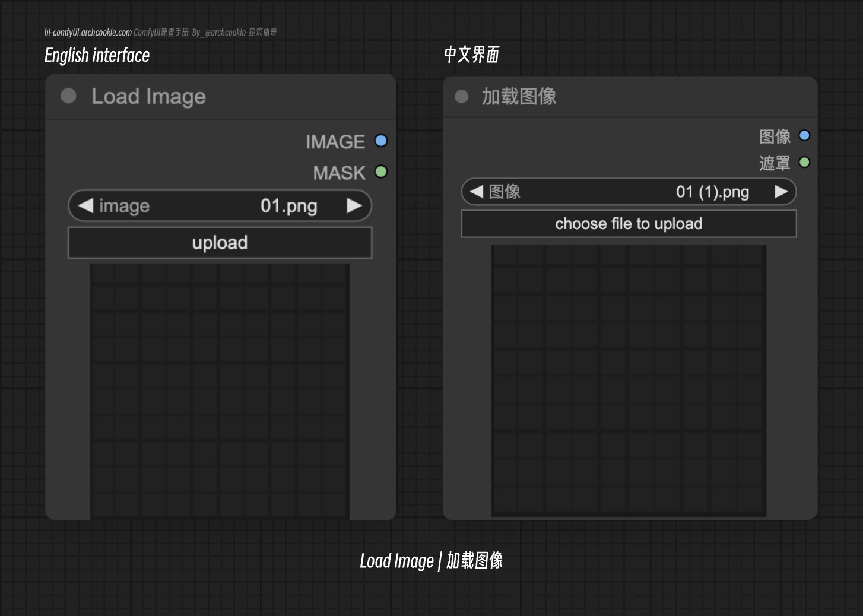Image resolution: width=863 pixels, height=616 pixels.
Task: Click the 遮罩 output label
Action: coord(775,163)
